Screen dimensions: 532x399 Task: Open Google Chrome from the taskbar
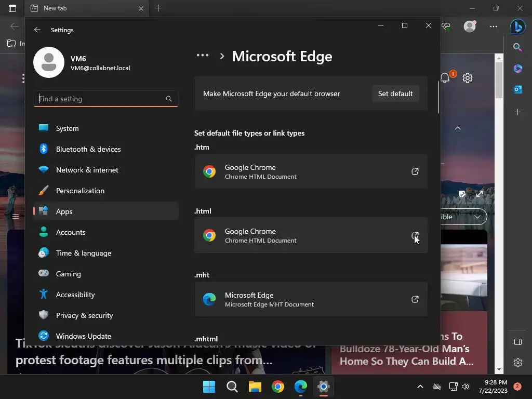(278, 387)
